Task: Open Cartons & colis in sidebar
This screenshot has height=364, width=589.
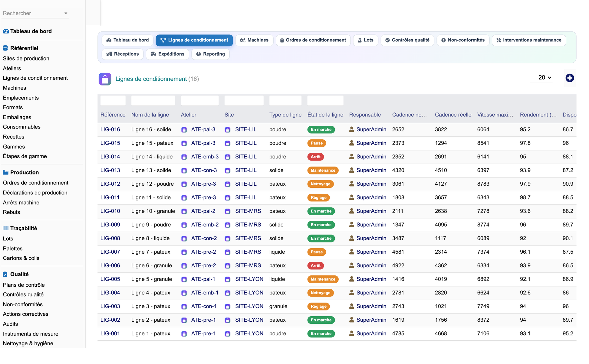Action: 21,258
